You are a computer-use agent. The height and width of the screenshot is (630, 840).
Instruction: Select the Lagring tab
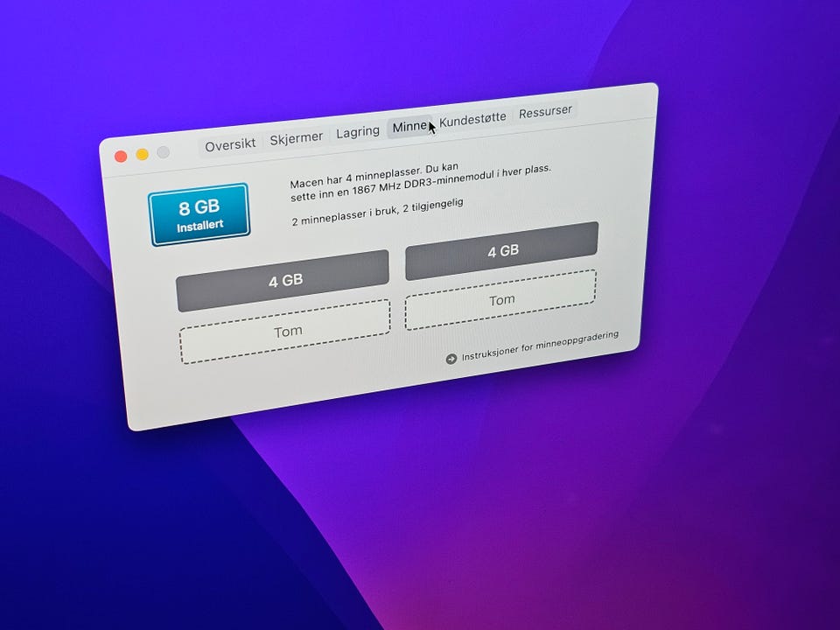(x=357, y=132)
